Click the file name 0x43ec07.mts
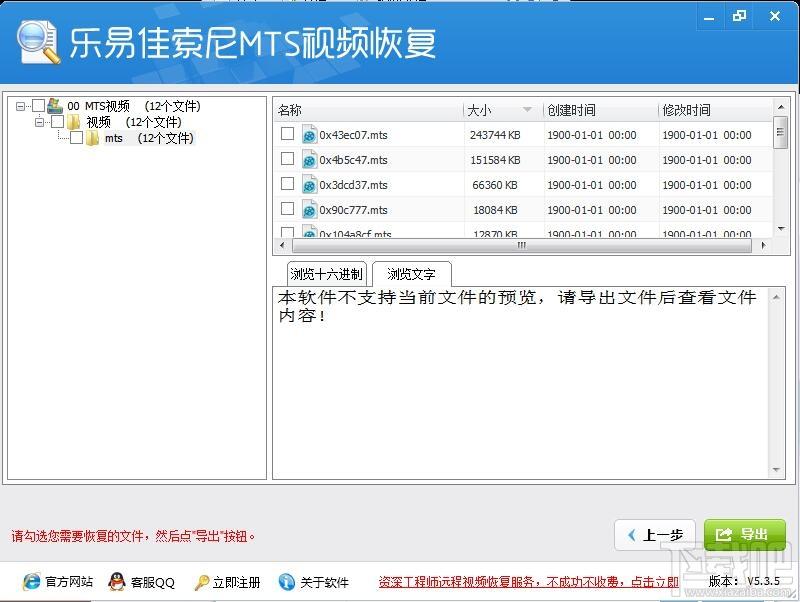The height and width of the screenshot is (602, 800). pos(353,135)
